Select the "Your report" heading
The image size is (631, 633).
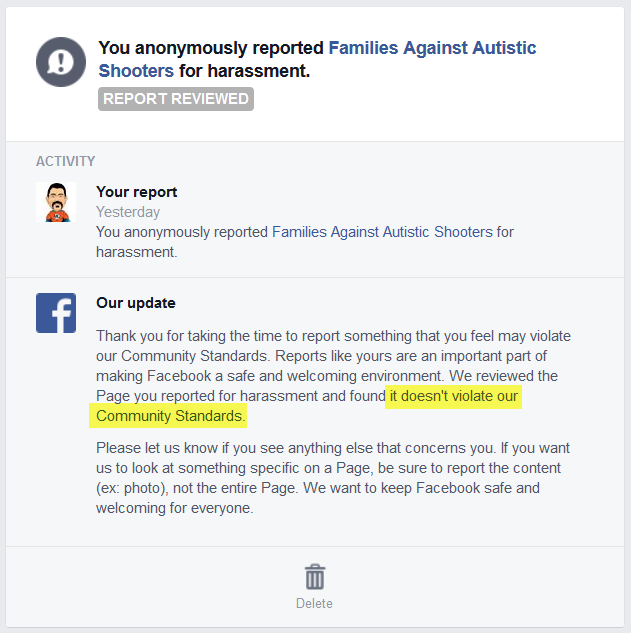click(x=137, y=192)
